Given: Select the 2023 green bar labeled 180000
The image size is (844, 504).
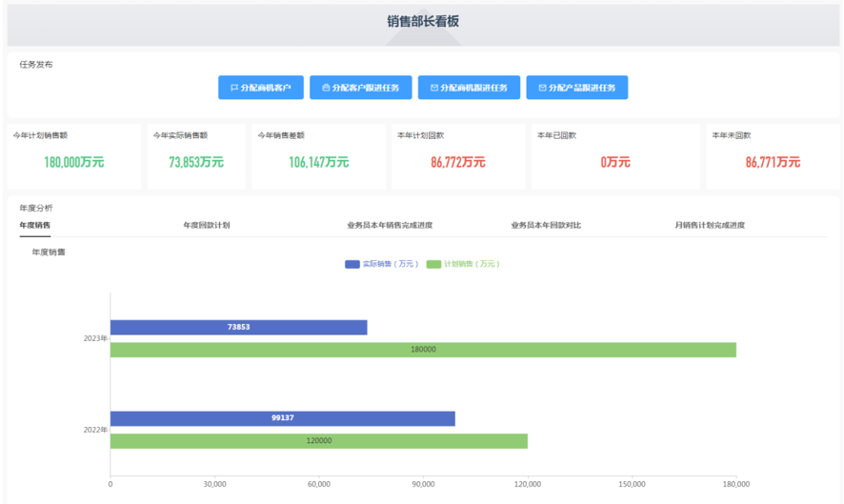Looking at the screenshot, I should pos(423,350).
